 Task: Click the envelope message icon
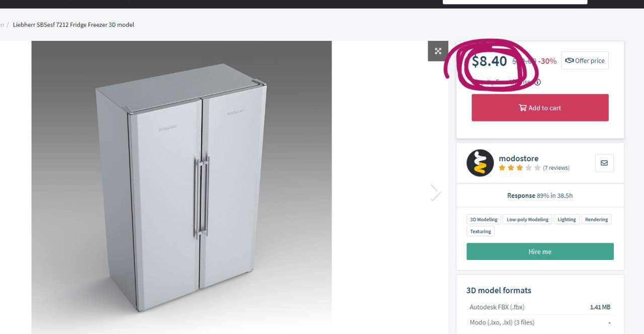tap(604, 163)
